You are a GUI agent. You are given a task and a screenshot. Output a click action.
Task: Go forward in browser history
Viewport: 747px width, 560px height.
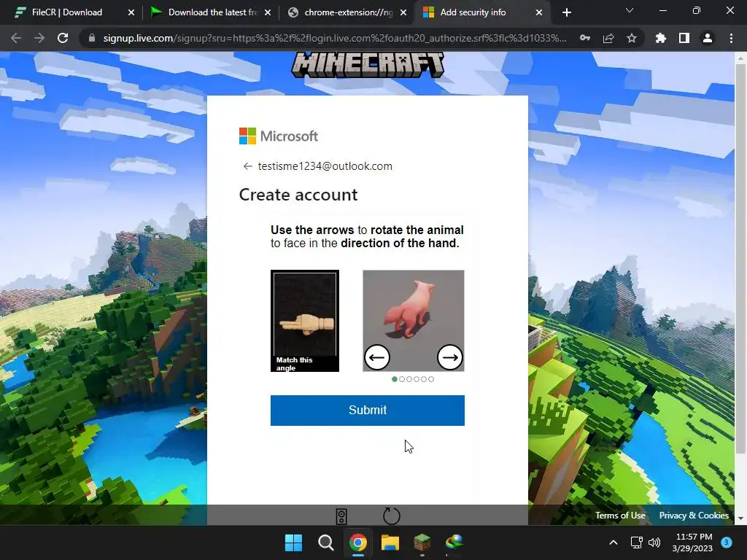point(39,38)
